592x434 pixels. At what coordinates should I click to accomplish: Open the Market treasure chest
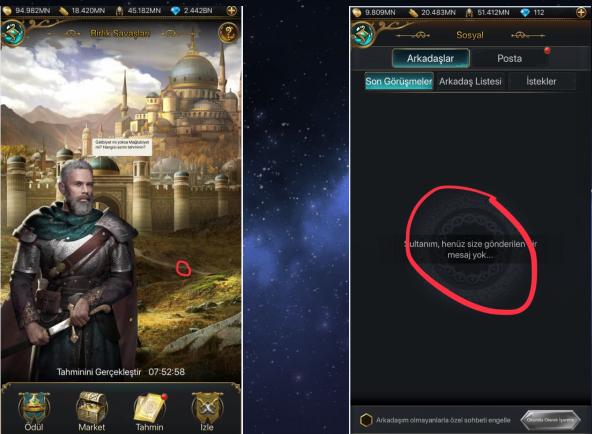click(x=91, y=411)
